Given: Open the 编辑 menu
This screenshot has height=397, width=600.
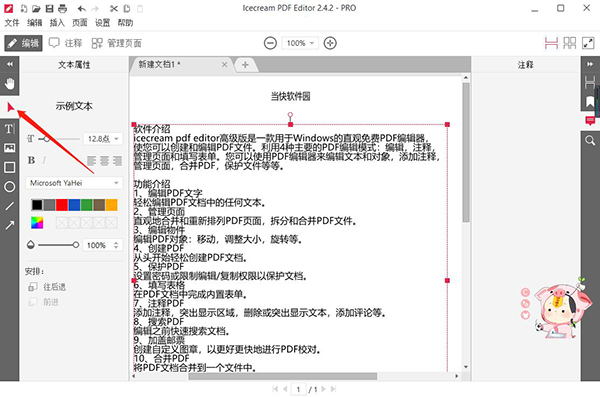Looking at the screenshot, I should [34, 23].
